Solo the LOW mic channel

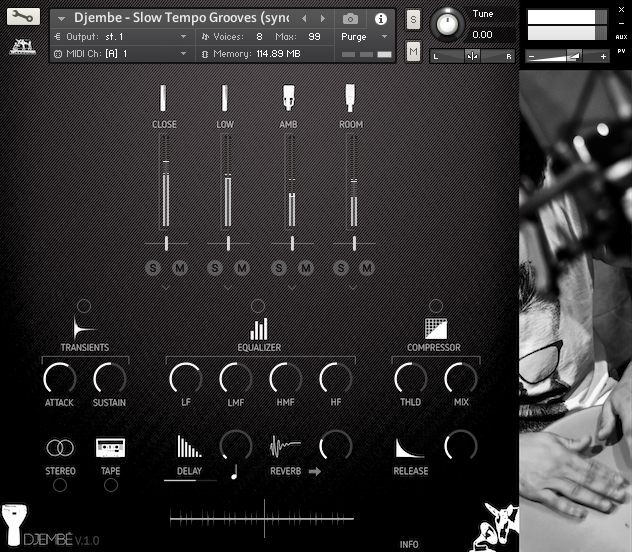215,268
